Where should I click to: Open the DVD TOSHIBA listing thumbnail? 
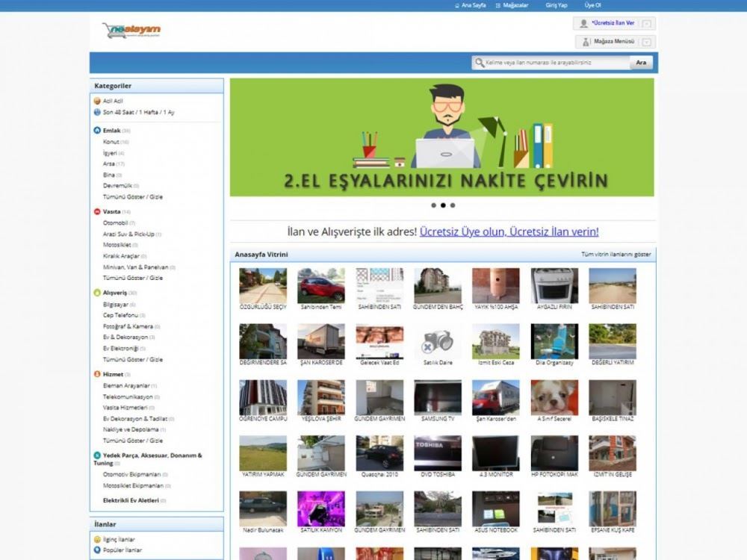[438, 453]
